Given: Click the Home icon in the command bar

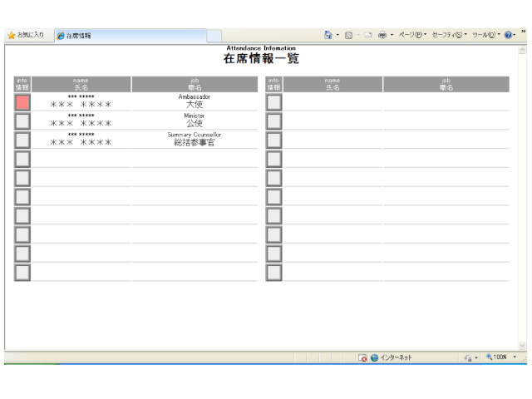Looking at the screenshot, I should [x=328, y=35].
